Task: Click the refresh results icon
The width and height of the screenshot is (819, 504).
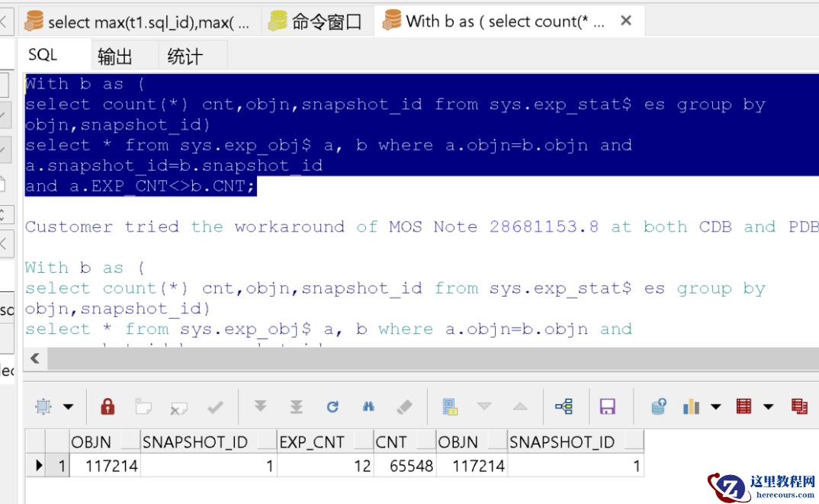Action: (x=332, y=406)
